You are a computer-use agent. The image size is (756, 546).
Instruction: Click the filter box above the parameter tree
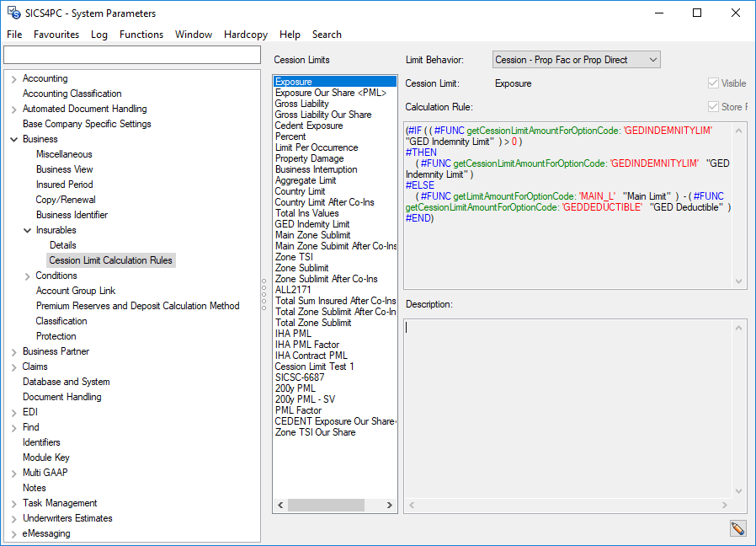[132, 53]
